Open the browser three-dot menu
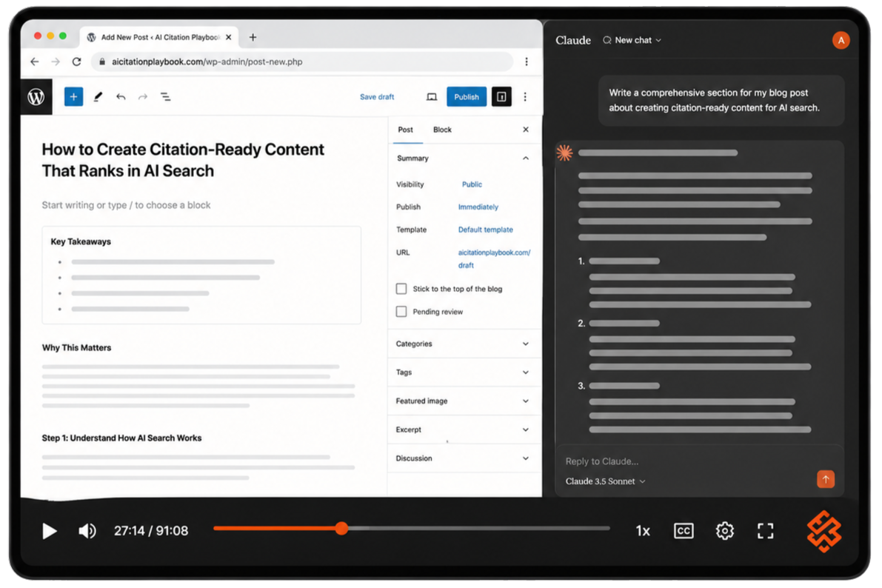This screenshot has width=882, height=588. [527, 62]
